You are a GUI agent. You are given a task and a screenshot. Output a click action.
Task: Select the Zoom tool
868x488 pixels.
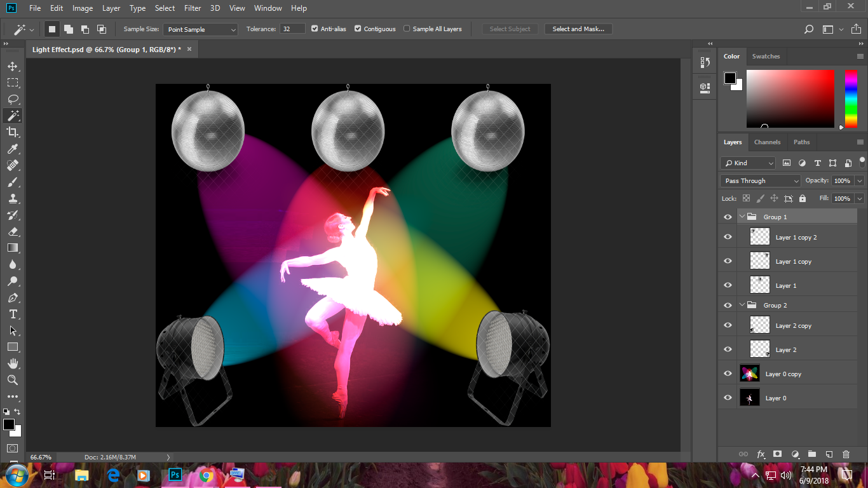click(13, 380)
